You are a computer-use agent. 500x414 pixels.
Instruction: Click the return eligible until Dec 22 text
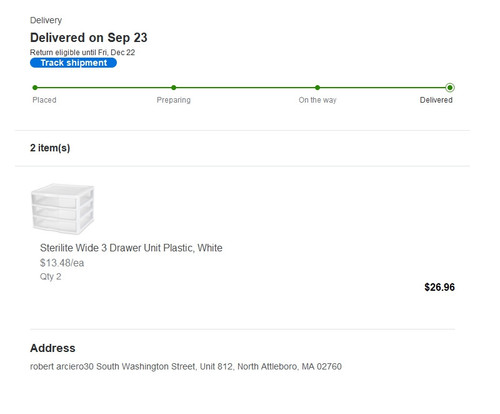click(x=82, y=52)
